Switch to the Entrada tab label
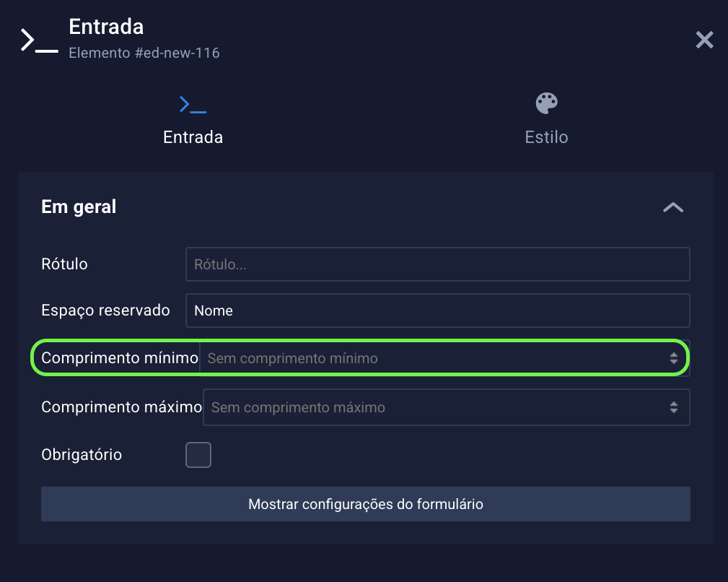The image size is (728, 582). click(193, 137)
